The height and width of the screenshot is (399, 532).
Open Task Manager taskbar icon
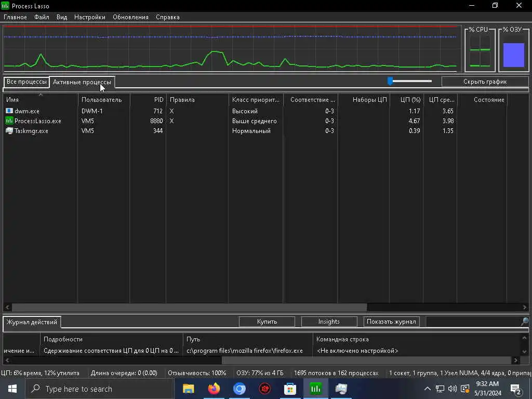(x=341, y=389)
